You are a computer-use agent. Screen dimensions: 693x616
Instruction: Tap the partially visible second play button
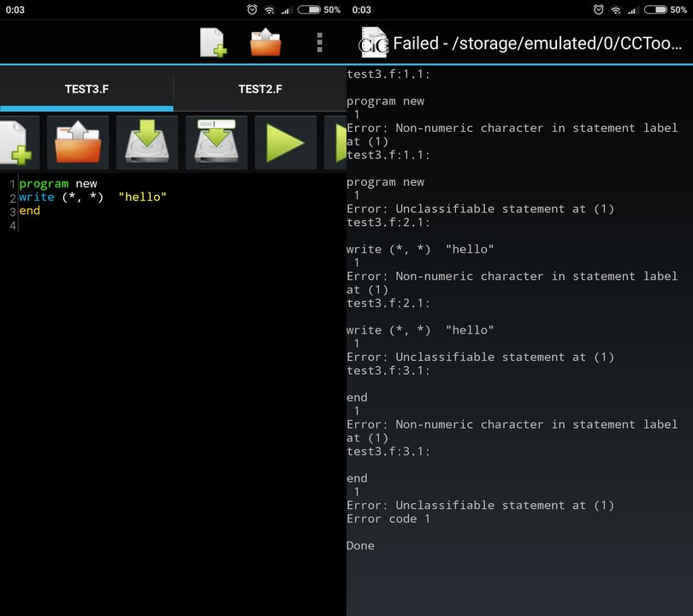(336, 143)
